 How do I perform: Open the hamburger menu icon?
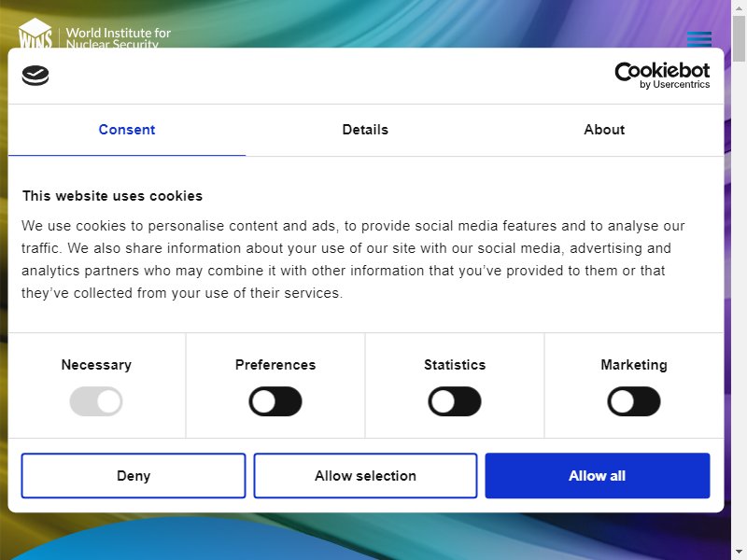coord(698,39)
